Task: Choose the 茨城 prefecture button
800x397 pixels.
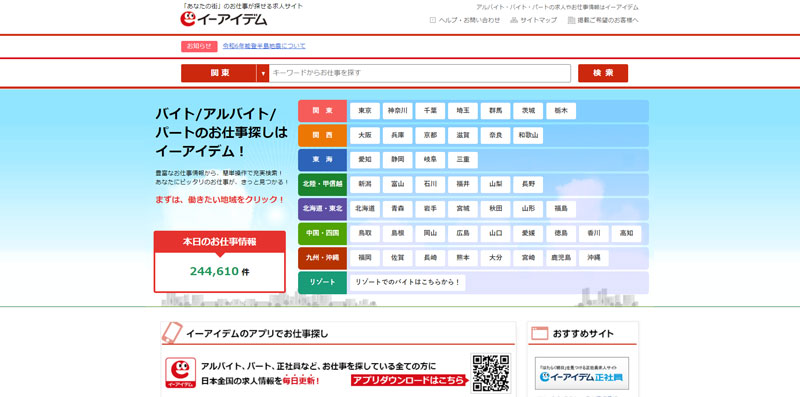Action: click(528, 111)
